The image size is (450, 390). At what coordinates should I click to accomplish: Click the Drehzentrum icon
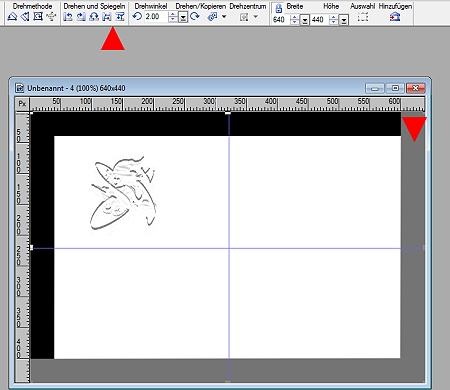coord(244,17)
